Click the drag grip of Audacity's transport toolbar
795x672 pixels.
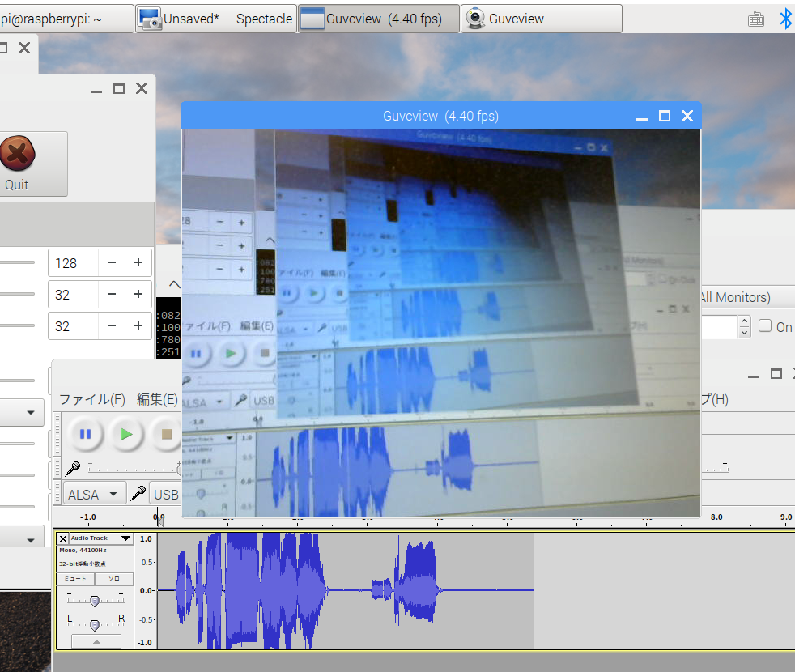pyautogui.click(x=57, y=434)
